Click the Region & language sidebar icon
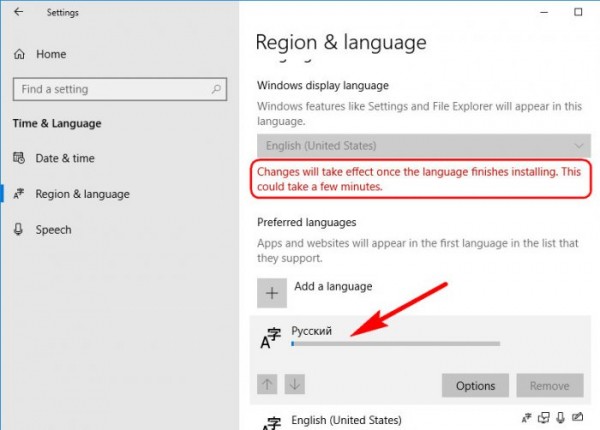Viewport: 600px width, 430px height. tap(19, 194)
